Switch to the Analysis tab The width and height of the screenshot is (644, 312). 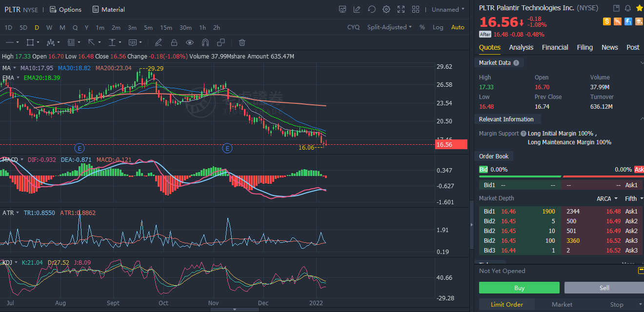(521, 47)
